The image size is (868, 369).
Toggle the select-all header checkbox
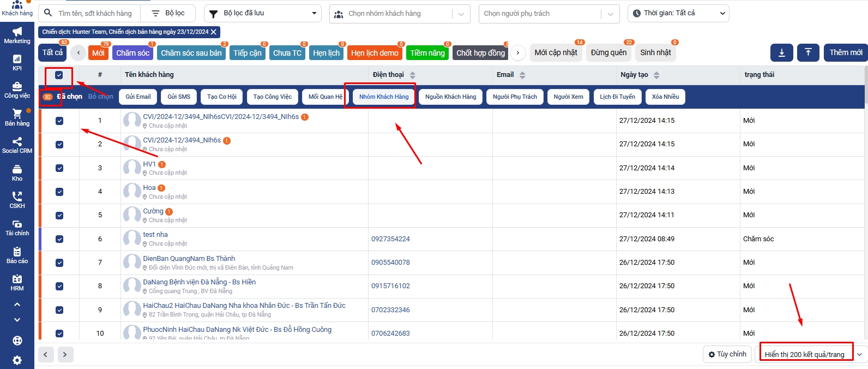click(x=59, y=75)
